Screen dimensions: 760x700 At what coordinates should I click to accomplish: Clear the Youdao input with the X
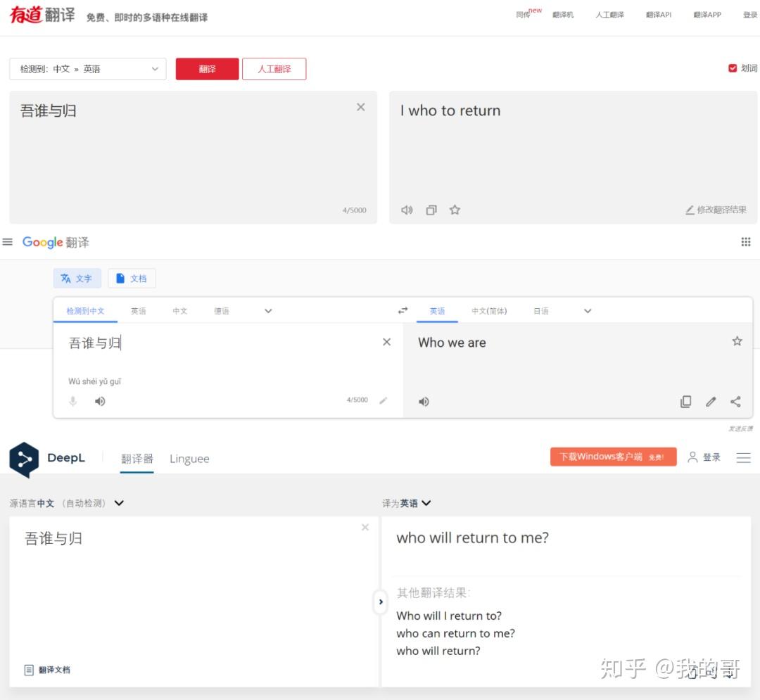360,106
